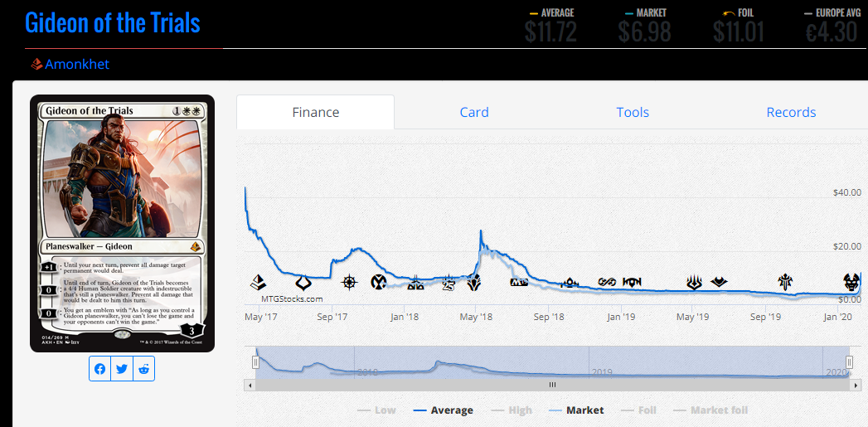This screenshot has height=427, width=868.
Task: Click the Gideon of the Trials title
Action: click(x=113, y=23)
